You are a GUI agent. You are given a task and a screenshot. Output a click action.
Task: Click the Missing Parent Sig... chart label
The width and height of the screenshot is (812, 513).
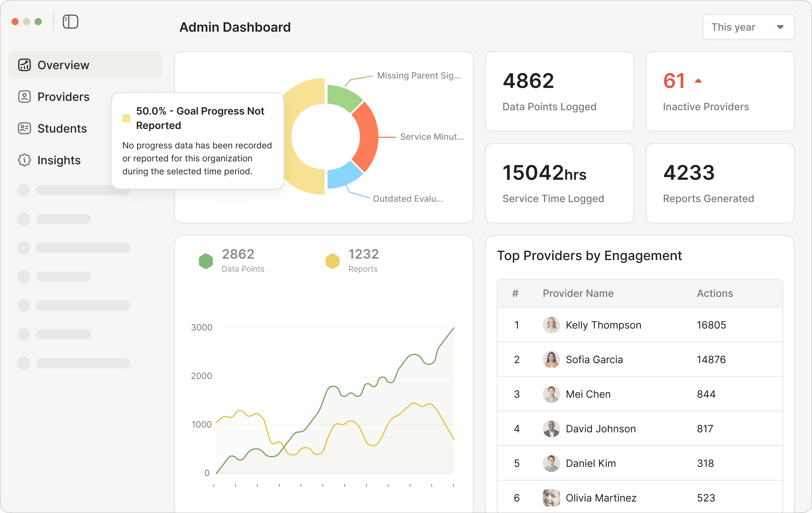[419, 76]
